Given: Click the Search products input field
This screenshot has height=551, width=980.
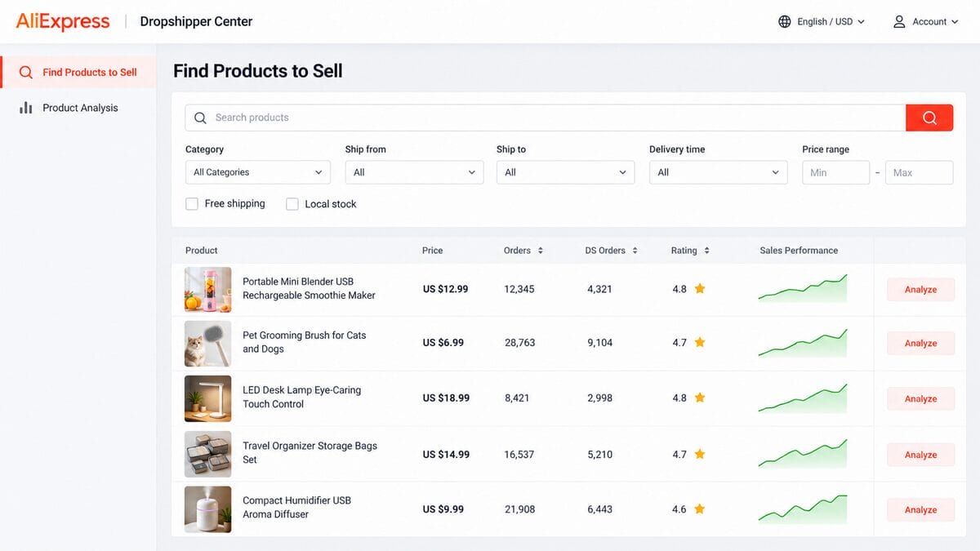Looking at the screenshot, I should 546,118.
